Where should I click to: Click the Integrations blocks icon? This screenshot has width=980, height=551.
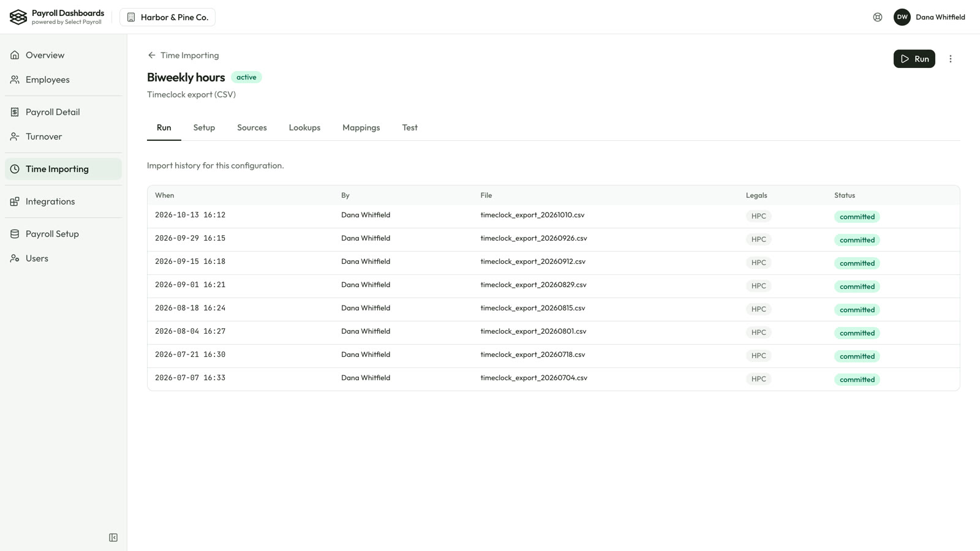[x=15, y=201]
